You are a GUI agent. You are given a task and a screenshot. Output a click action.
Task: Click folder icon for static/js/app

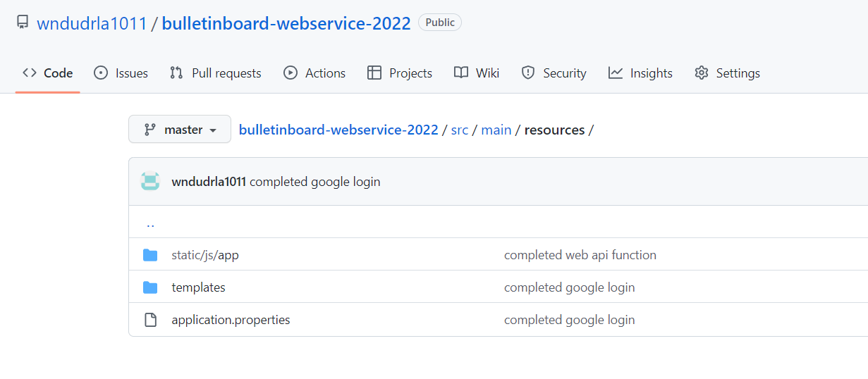click(x=150, y=255)
